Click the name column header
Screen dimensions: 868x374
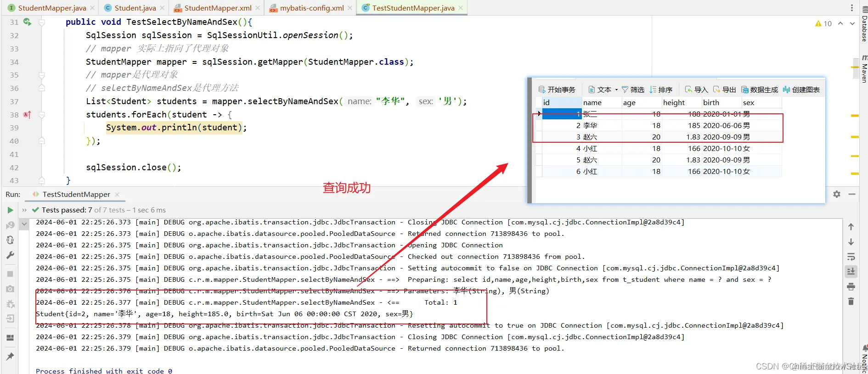point(602,102)
